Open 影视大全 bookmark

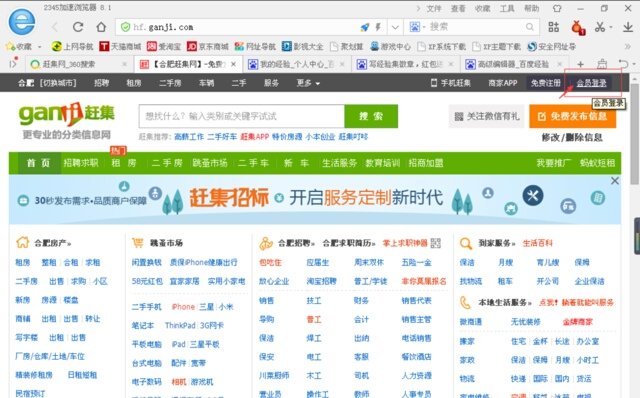point(302,47)
